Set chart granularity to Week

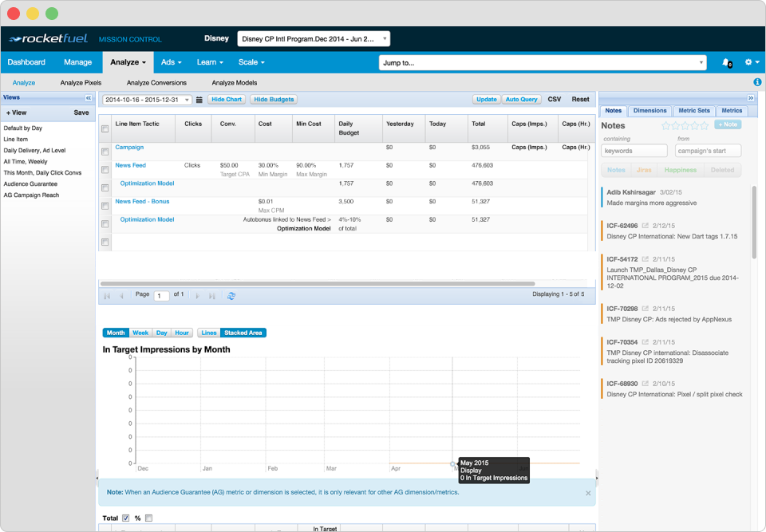pyautogui.click(x=140, y=333)
